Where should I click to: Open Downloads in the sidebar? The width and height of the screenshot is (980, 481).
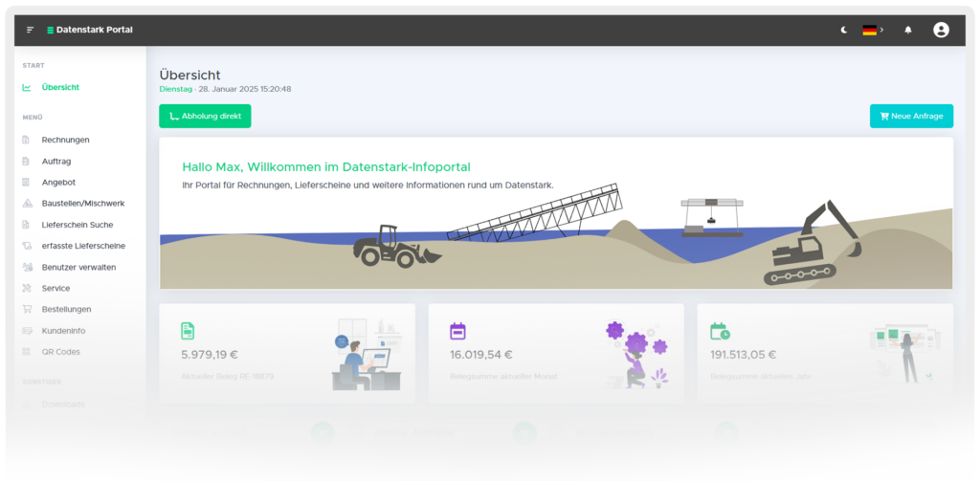coord(63,404)
